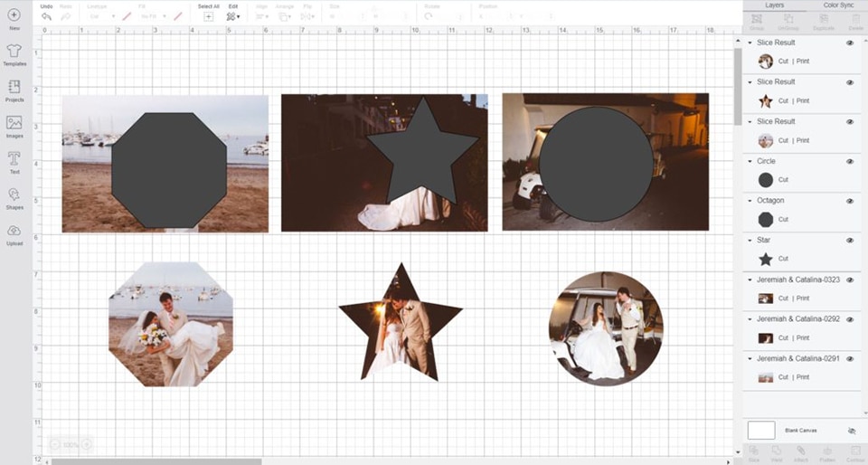Collapse the first Slice Result layer group

pyautogui.click(x=750, y=43)
